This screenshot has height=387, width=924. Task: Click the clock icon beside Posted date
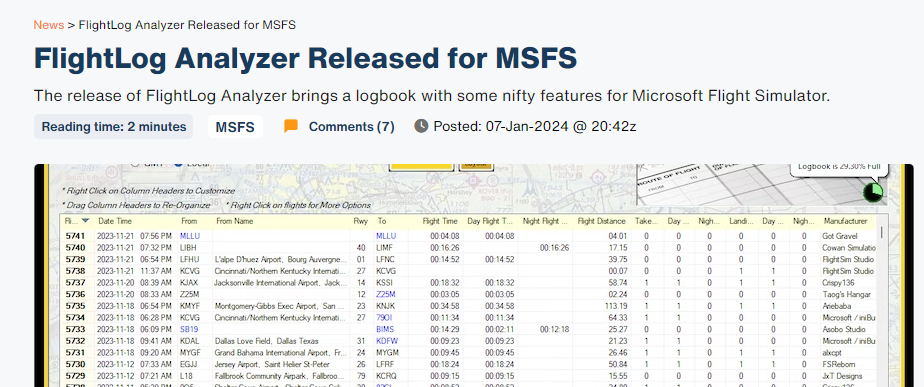(421, 126)
